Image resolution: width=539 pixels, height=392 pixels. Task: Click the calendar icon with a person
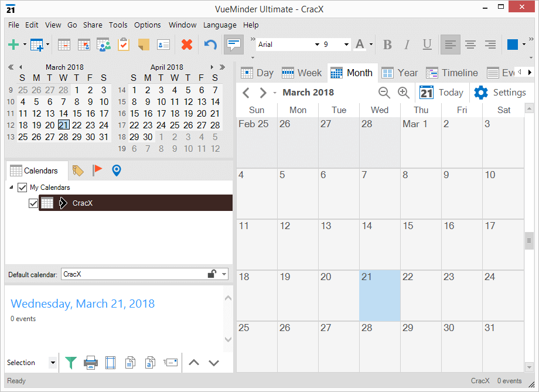tap(84, 45)
